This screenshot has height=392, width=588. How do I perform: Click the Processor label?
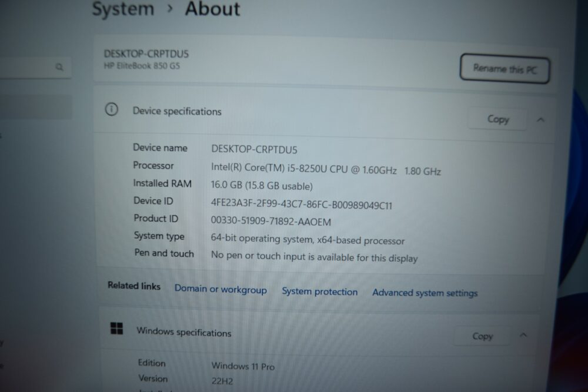pyautogui.click(x=153, y=165)
